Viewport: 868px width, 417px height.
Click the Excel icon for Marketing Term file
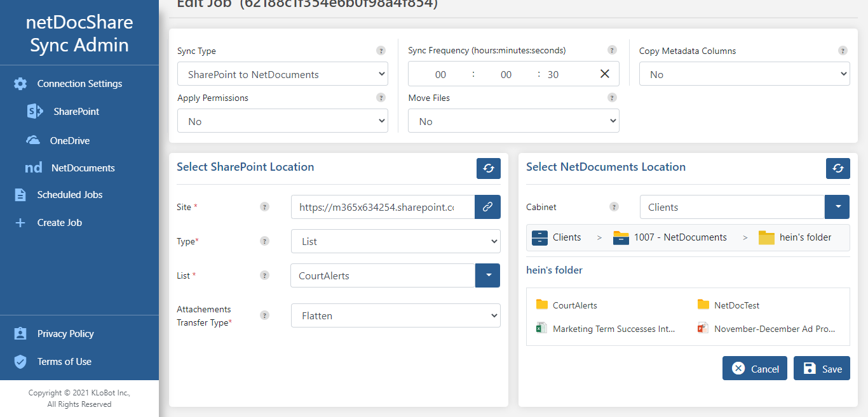541,328
